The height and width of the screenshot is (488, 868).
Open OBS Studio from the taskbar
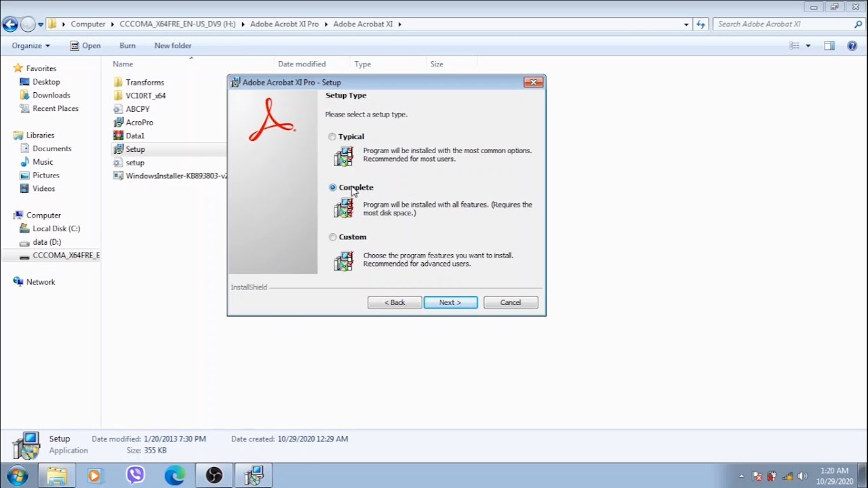214,476
